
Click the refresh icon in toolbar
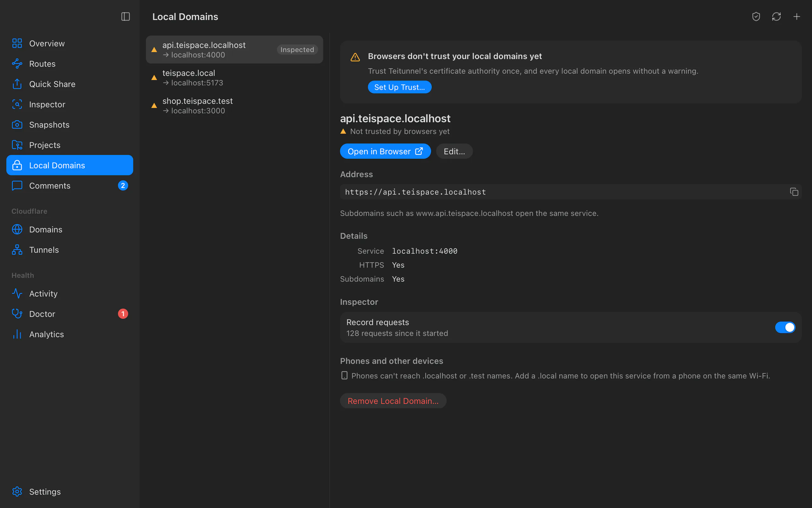pyautogui.click(x=776, y=17)
